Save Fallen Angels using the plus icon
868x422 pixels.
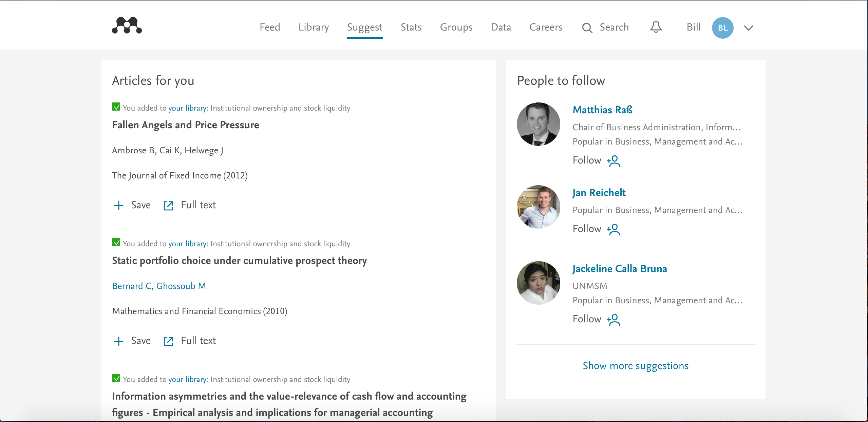[119, 206]
